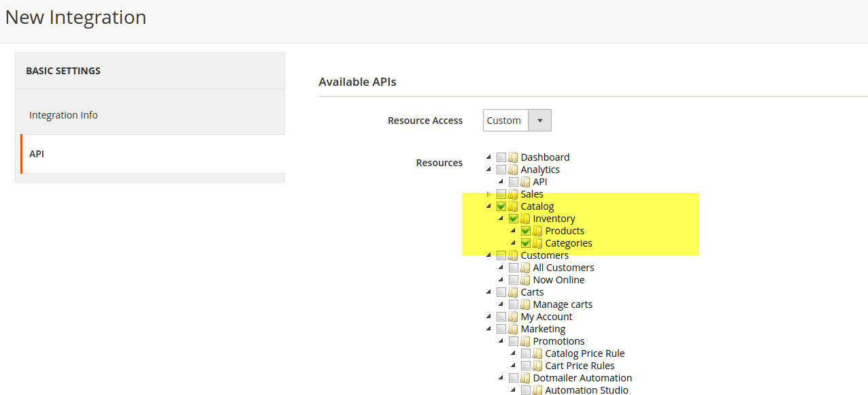Viewport: 868px width, 395px height.
Task: Uncheck the Products checkbox
Action: [525, 230]
